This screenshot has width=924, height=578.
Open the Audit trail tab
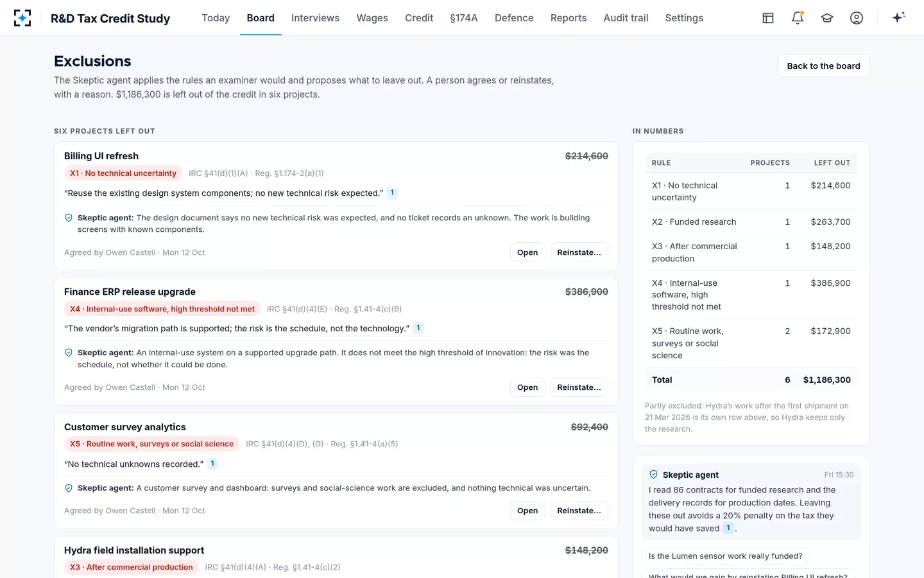pyautogui.click(x=626, y=18)
